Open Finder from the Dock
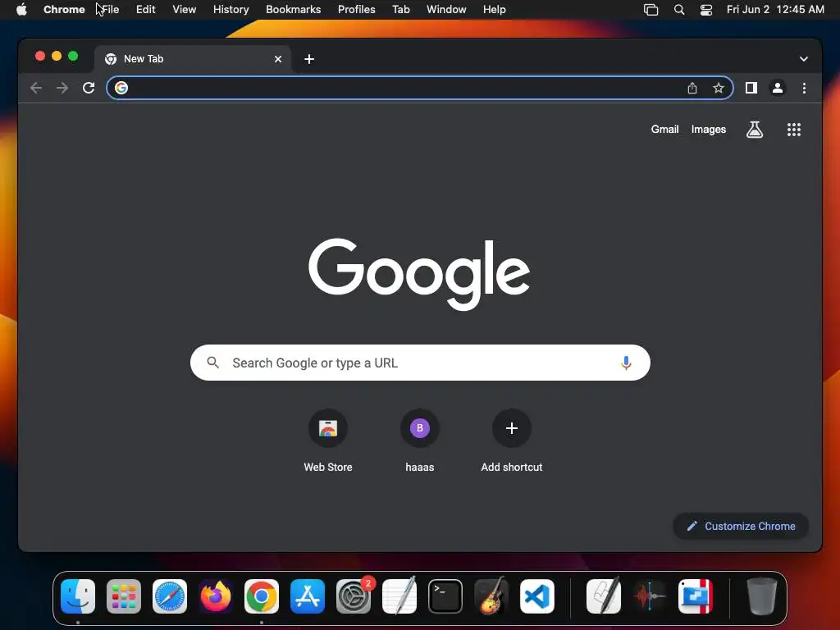This screenshot has width=840, height=630. 78,596
